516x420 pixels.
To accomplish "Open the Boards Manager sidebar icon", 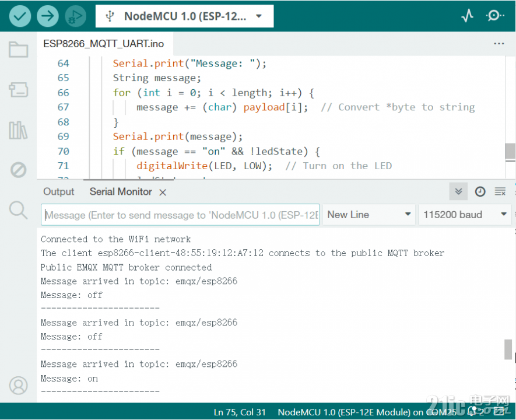I will pyautogui.click(x=19, y=89).
